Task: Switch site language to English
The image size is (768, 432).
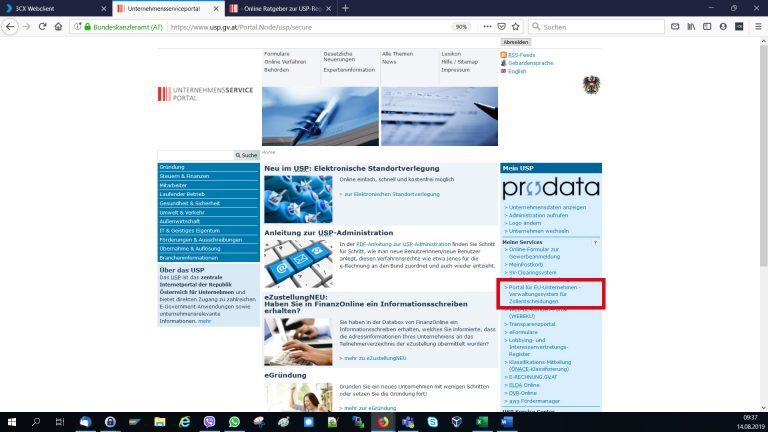Action: 517,71
